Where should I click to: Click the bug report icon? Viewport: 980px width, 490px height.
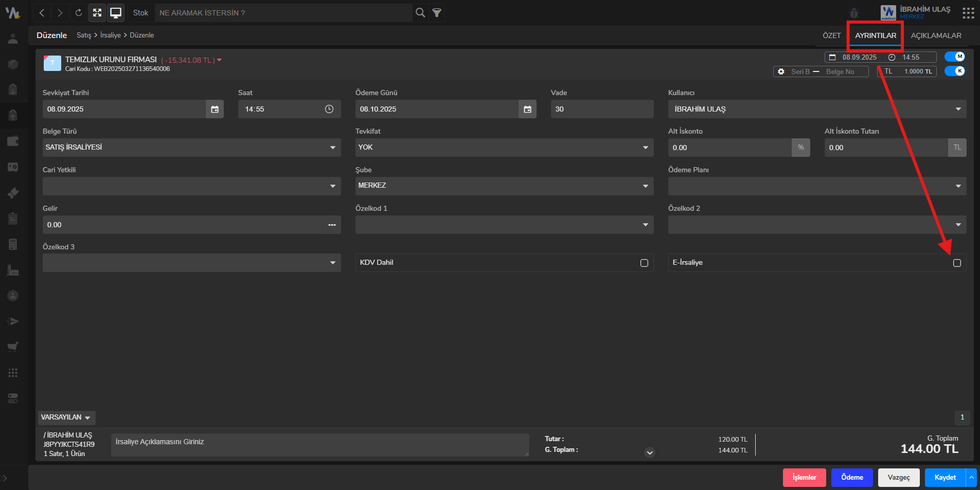pyautogui.click(x=854, y=13)
